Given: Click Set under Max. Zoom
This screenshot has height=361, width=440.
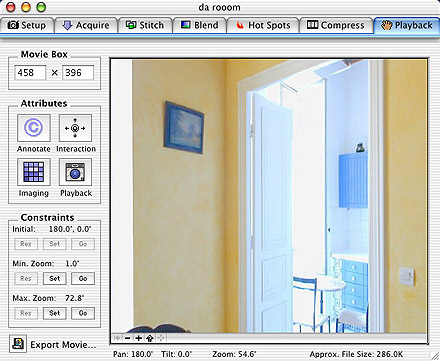Looking at the screenshot, I should [55, 313].
